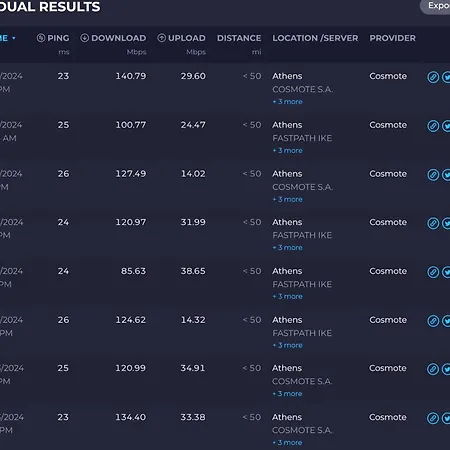Image resolution: width=450 pixels, height=450 pixels.
Task: Click the link icon for the 120.97 download result
Action: 433,223
